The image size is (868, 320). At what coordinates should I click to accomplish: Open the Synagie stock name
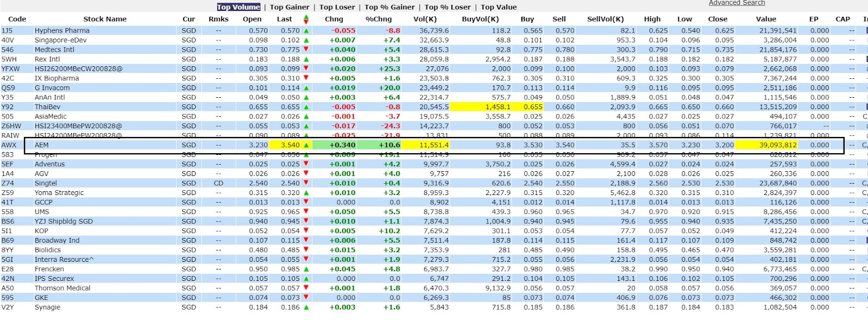48,307
